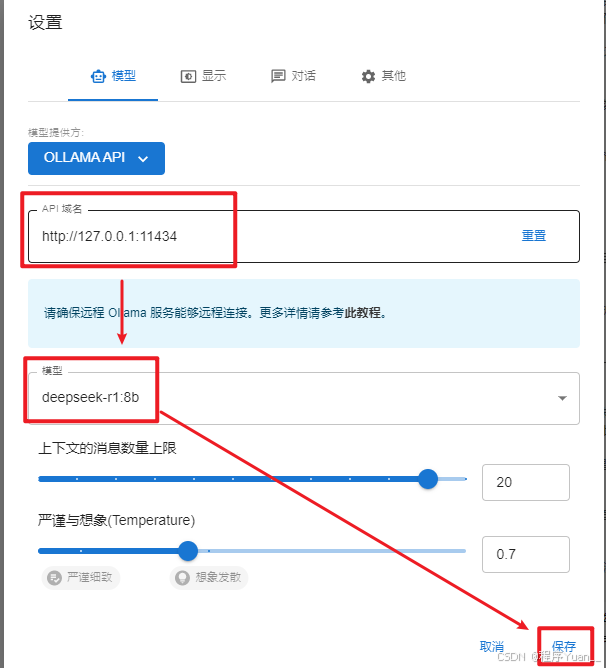This screenshot has height=668, width=606.
Task: Click the lightbulb icon on 想象发散
Action: pyautogui.click(x=182, y=578)
